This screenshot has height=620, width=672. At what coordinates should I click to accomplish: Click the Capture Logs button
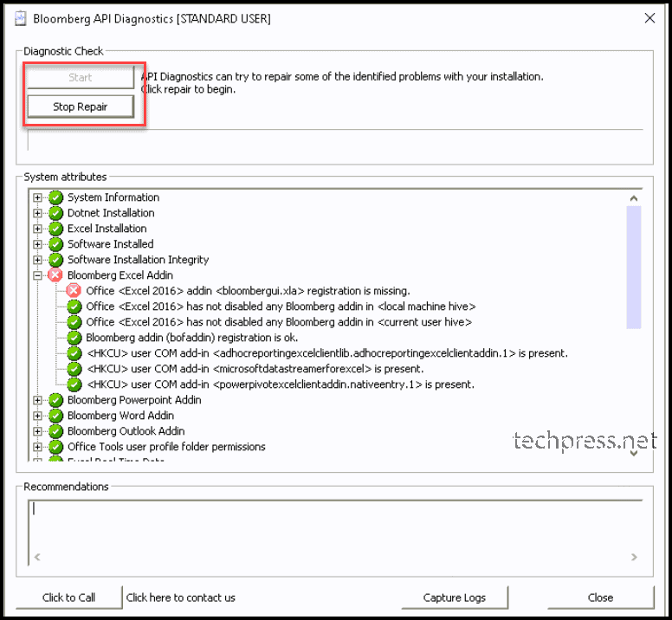pos(455,597)
